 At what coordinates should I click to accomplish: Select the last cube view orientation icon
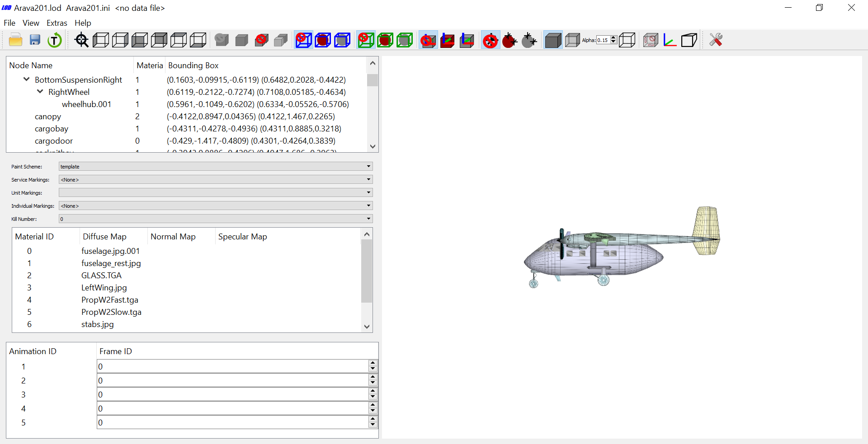pyautogui.click(x=198, y=40)
